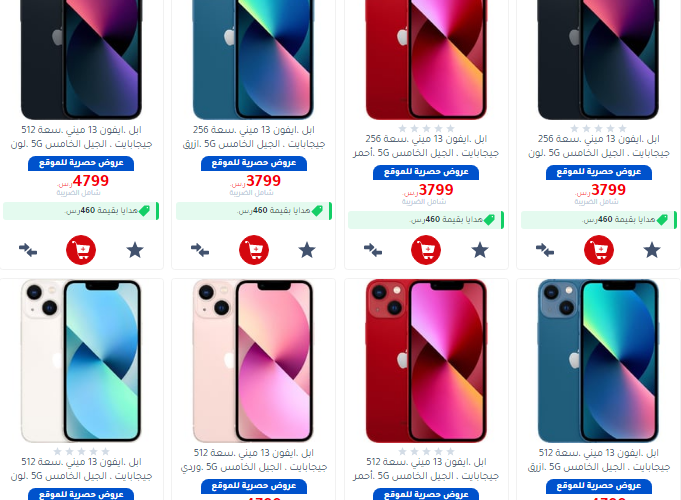Open the starlight white iPhone 13 mini image

81,361
